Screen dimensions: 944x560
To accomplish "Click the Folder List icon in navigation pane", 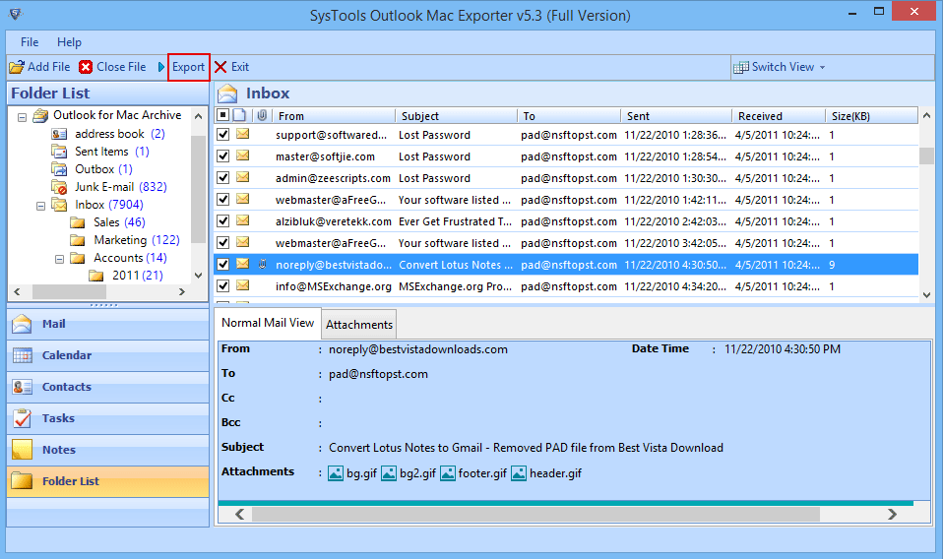I will [23, 481].
